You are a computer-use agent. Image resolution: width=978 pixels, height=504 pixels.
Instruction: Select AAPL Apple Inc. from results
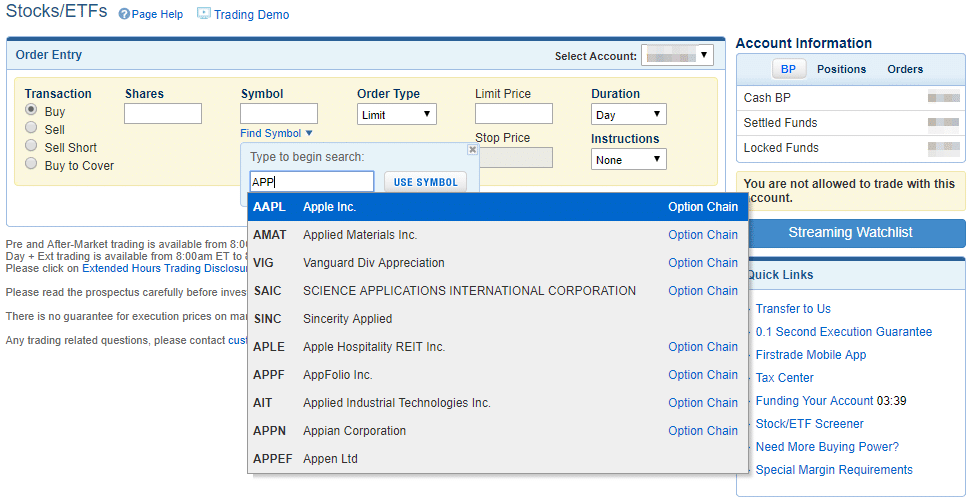coord(498,207)
